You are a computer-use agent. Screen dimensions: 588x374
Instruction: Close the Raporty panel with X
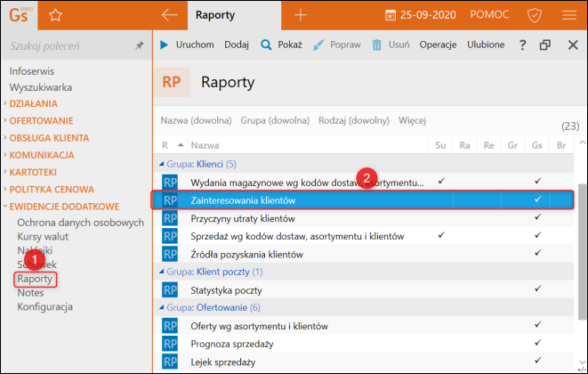click(x=573, y=45)
